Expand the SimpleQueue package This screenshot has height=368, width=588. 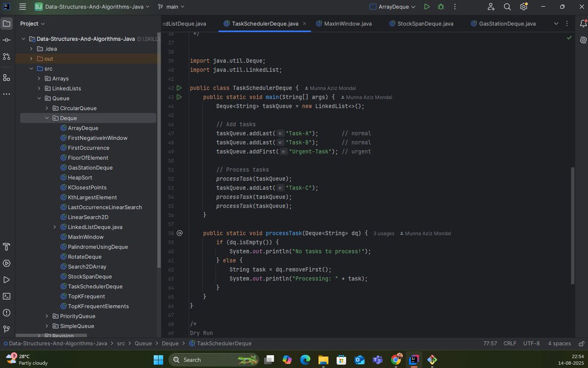click(47, 326)
